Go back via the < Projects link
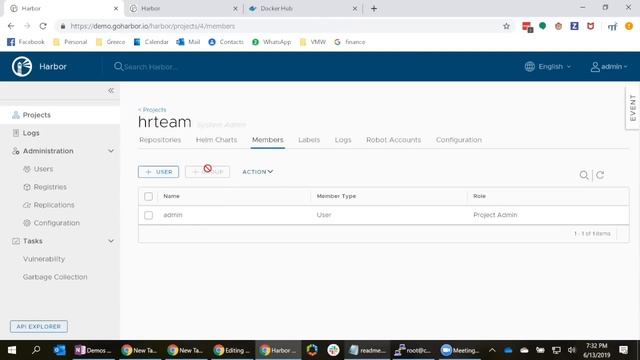640x360 pixels. point(152,110)
